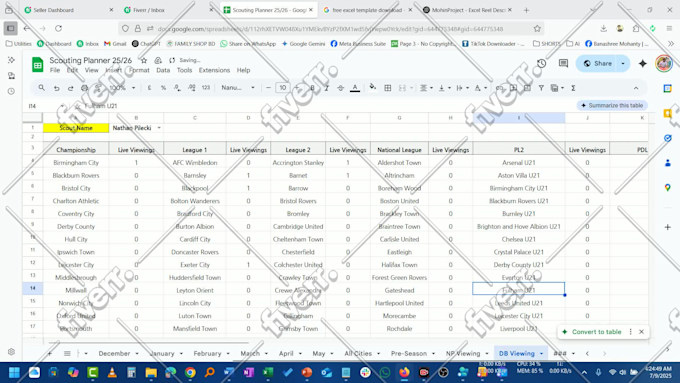The height and width of the screenshot is (383, 680).
Task: Open text rotation dropdown
Action: (x=480, y=88)
